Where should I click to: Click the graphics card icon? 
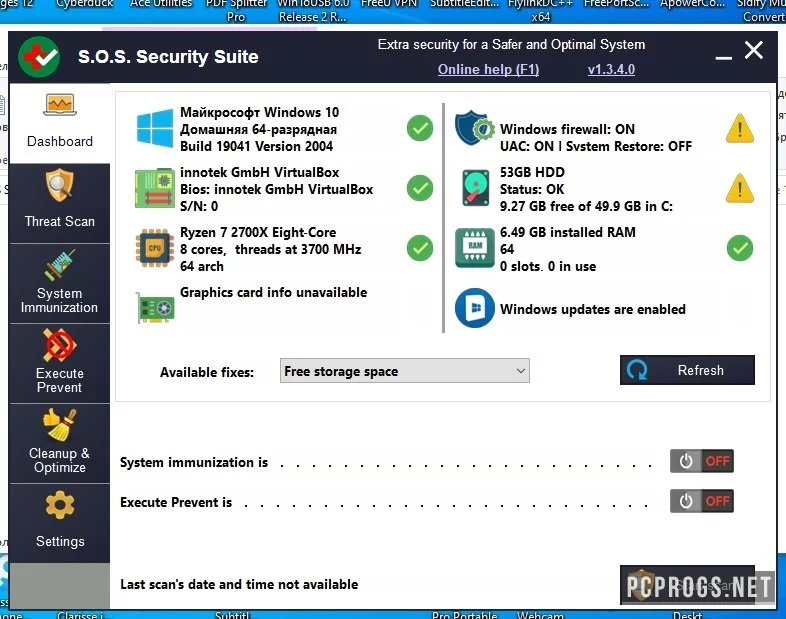click(155, 307)
